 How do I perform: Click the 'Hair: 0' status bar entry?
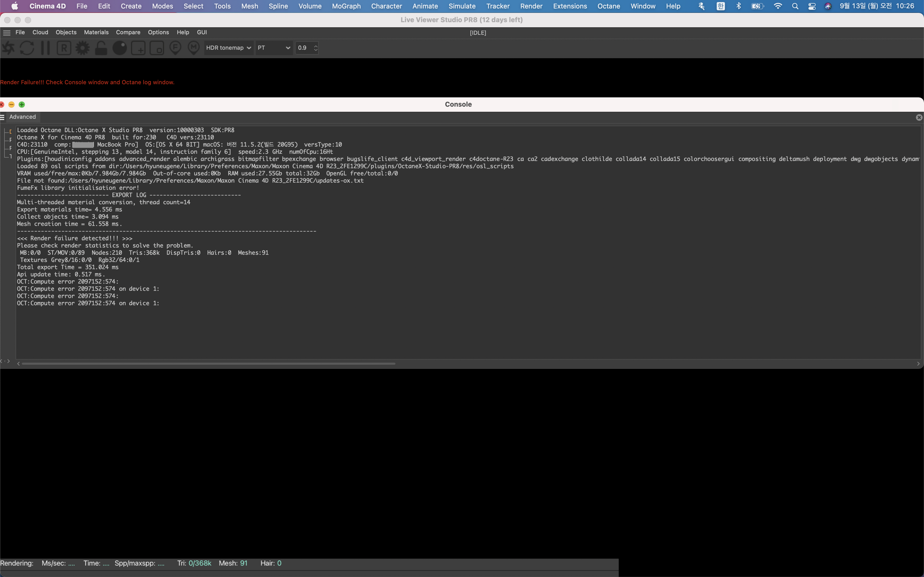[x=271, y=563]
